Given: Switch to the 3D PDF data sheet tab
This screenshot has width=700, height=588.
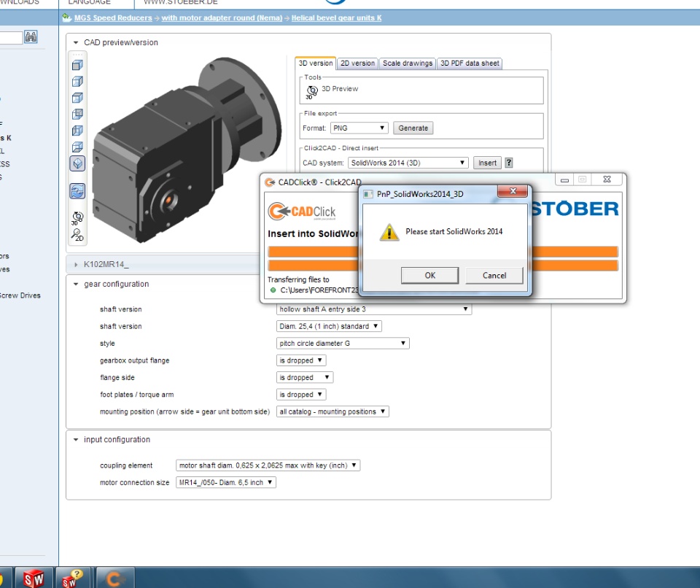Looking at the screenshot, I should (x=470, y=63).
